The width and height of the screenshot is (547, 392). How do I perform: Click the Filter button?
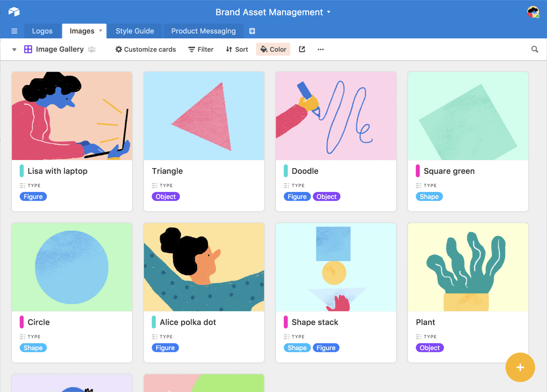point(201,49)
